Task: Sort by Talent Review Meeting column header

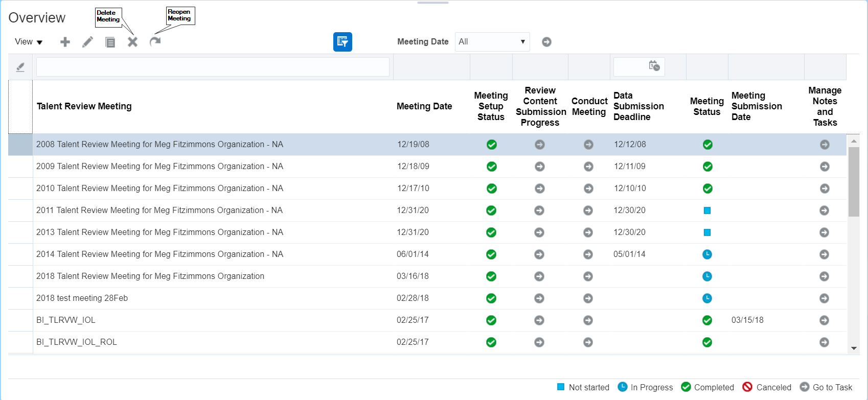Action: pyautogui.click(x=84, y=106)
